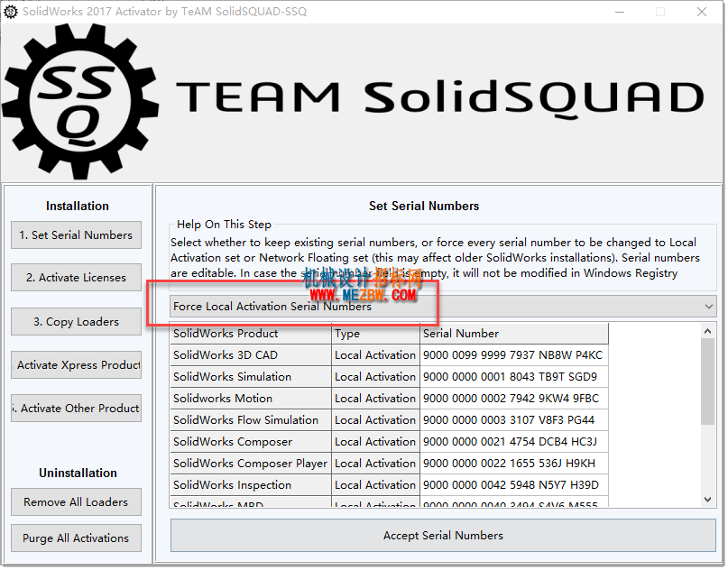Choose Activate Xpress Products step

(x=76, y=365)
